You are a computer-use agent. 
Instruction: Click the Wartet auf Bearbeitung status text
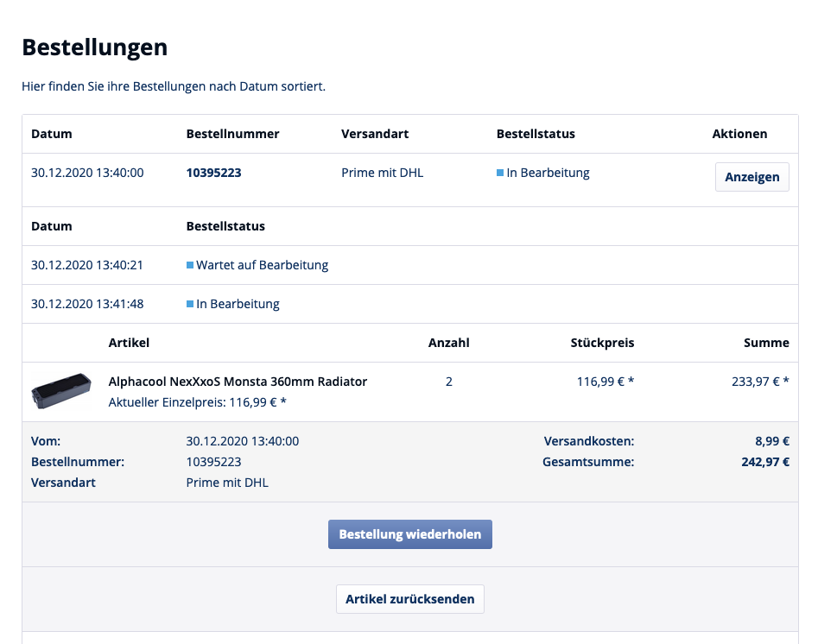point(262,265)
